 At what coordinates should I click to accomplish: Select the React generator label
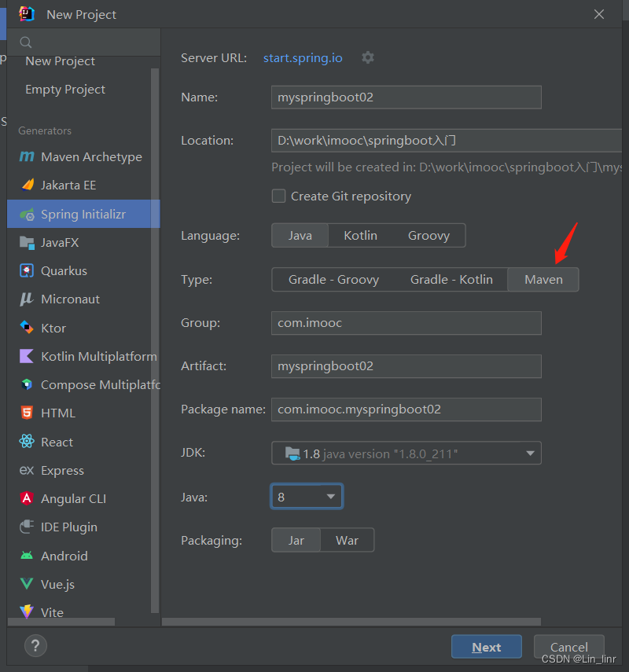point(57,442)
